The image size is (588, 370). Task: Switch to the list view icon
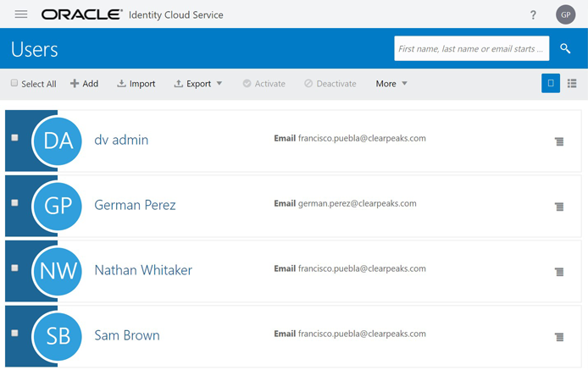pyautogui.click(x=572, y=83)
